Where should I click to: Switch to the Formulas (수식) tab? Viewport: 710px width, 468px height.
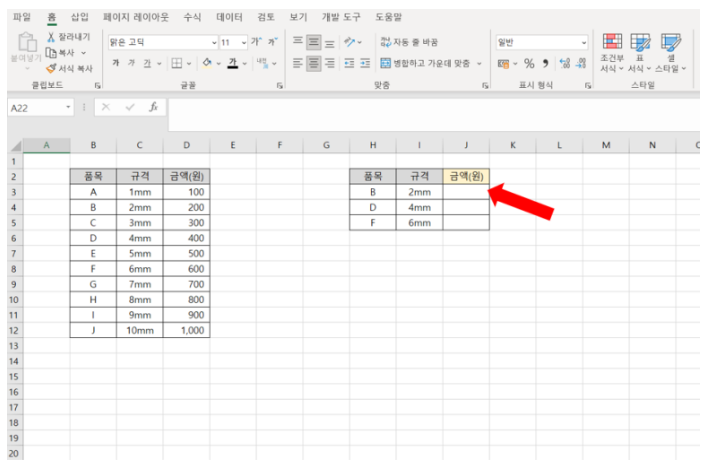coord(192,17)
